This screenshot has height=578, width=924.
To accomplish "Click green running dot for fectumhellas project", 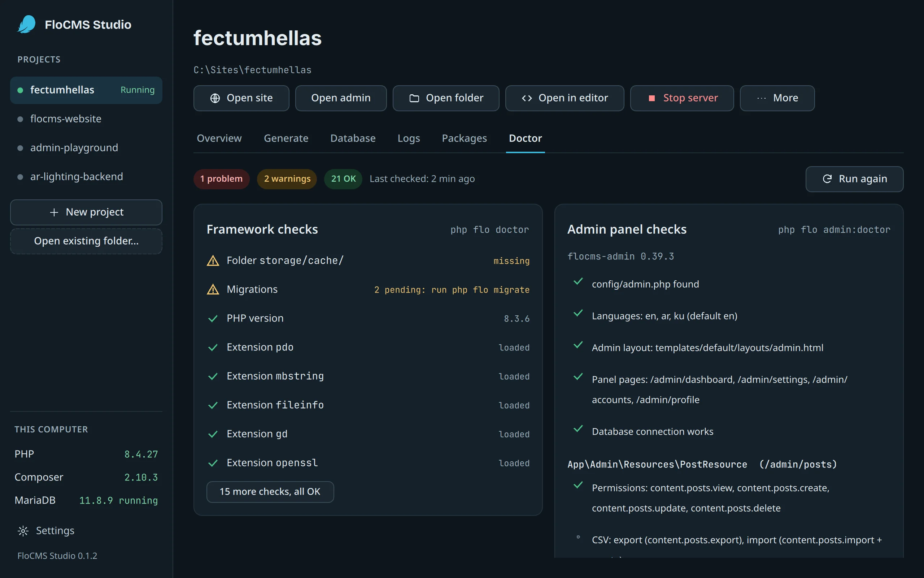I will pos(20,90).
